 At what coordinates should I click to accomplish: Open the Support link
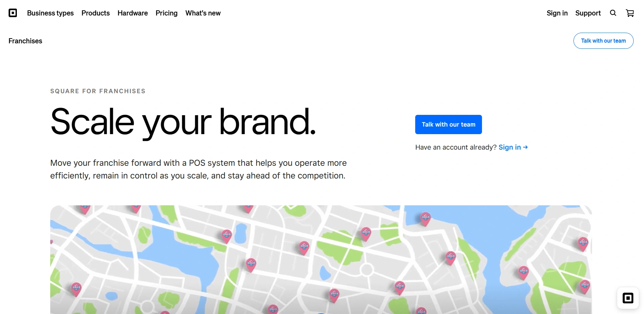click(588, 13)
